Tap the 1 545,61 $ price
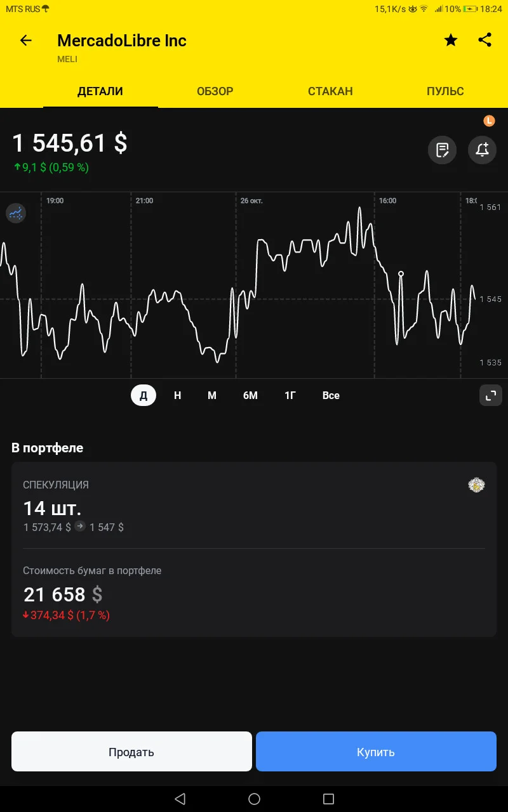The image size is (508, 812). (70, 143)
